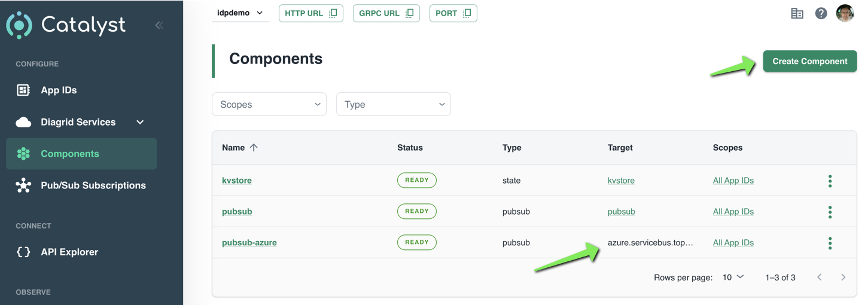Open the user profile avatar
This screenshot has width=868, height=305.
pos(845,13)
